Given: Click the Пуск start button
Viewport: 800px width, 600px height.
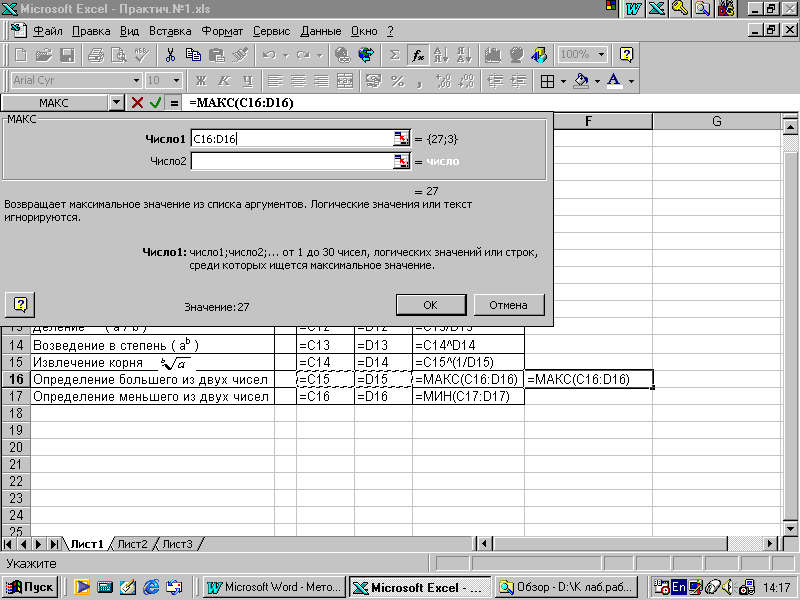Looking at the screenshot, I should (30, 587).
